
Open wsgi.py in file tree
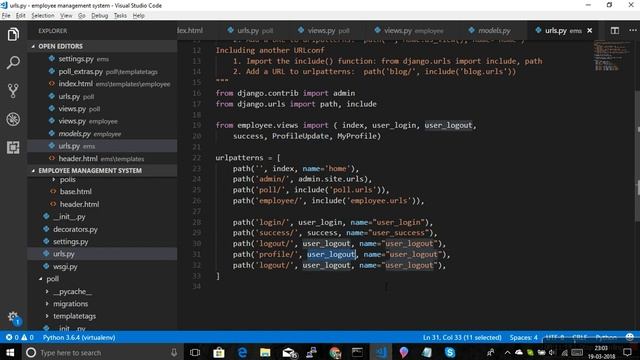pyautogui.click(x=102, y=267)
